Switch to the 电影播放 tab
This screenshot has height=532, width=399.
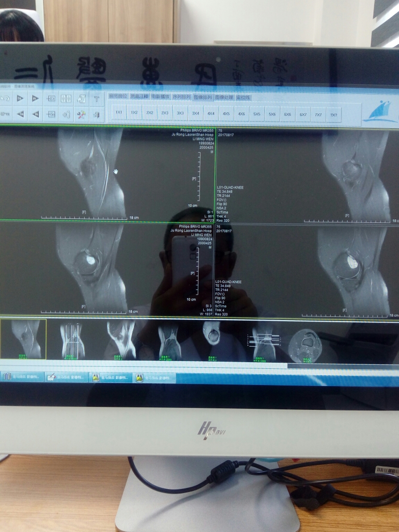tap(161, 96)
